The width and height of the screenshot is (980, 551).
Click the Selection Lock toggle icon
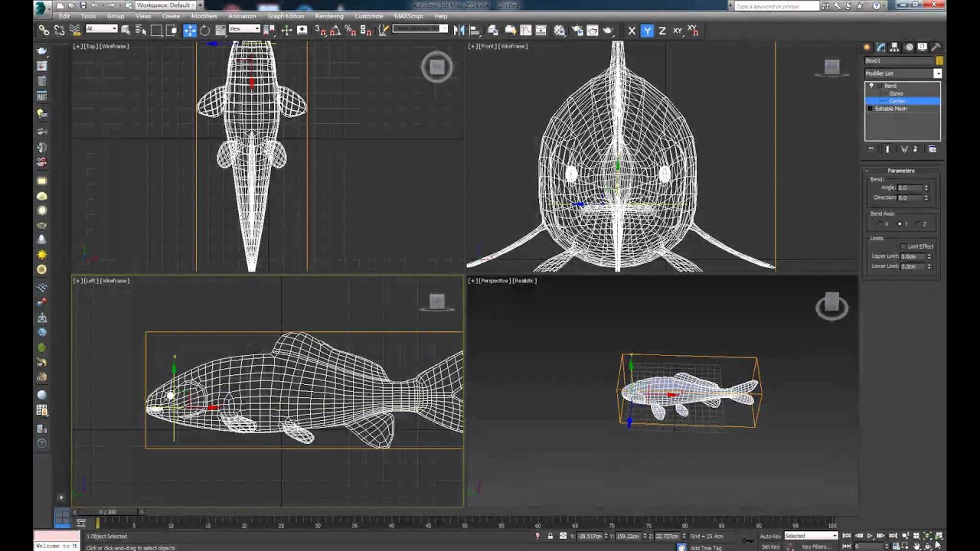click(550, 536)
